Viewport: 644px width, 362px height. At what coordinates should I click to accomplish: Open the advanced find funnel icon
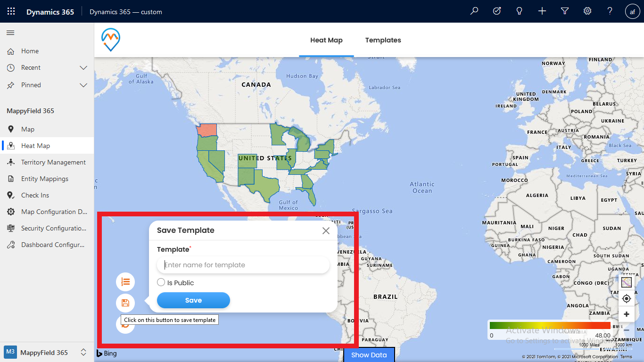click(565, 11)
